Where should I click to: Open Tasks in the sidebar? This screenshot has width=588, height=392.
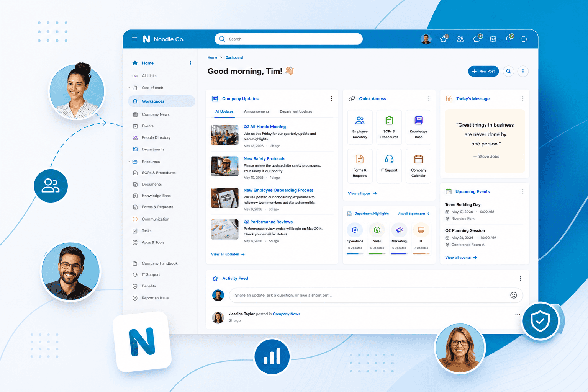tap(147, 231)
